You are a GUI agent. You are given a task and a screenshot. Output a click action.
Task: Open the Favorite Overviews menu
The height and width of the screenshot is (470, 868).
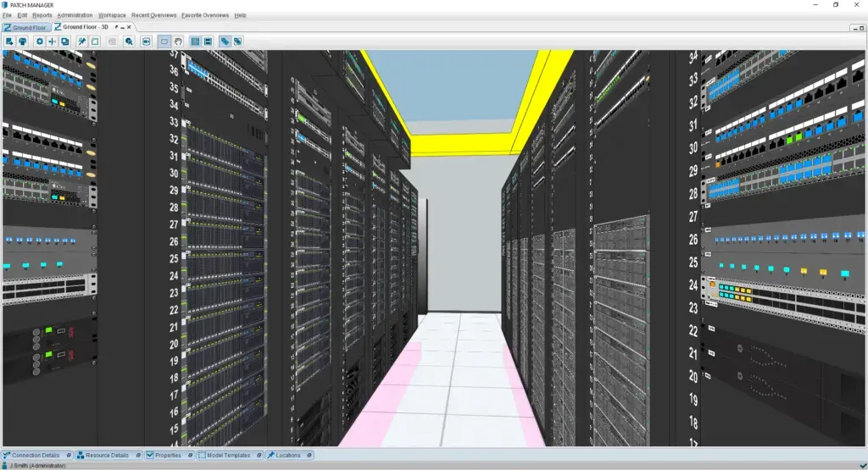[x=205, y=15]
